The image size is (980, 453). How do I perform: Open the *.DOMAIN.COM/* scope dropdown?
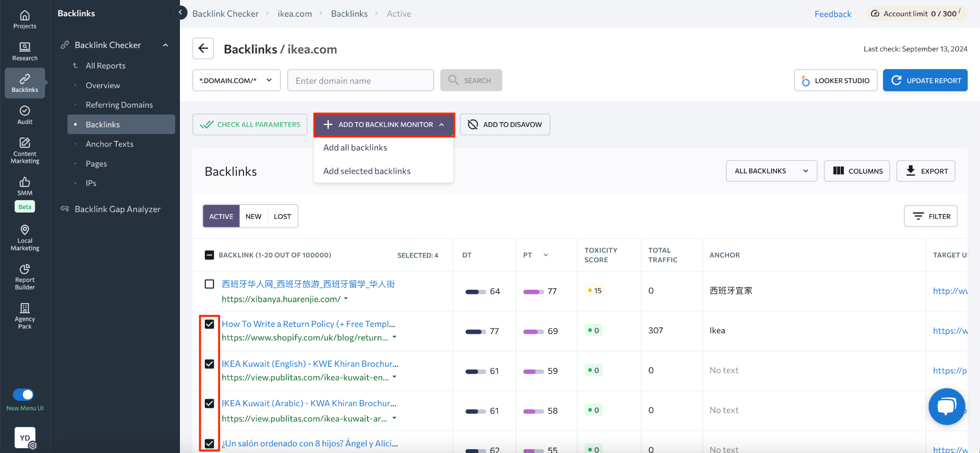point(236,80)
